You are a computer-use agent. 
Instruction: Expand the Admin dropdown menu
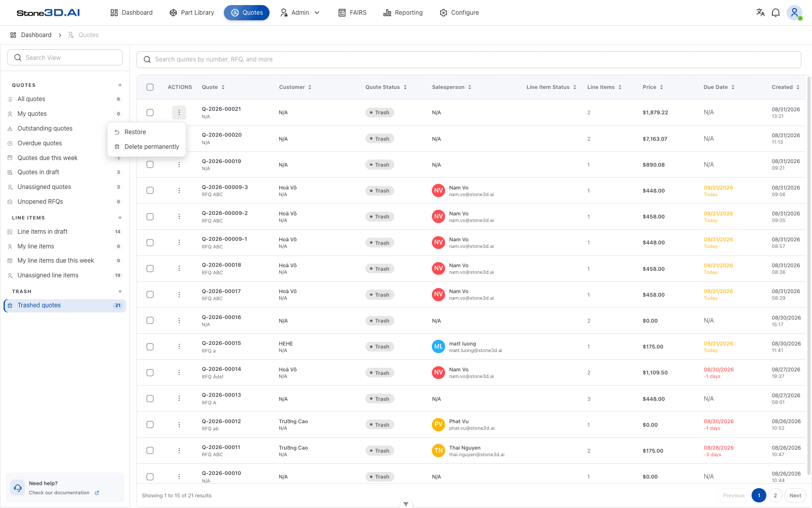pyautogui.click(x=300, y=13)
